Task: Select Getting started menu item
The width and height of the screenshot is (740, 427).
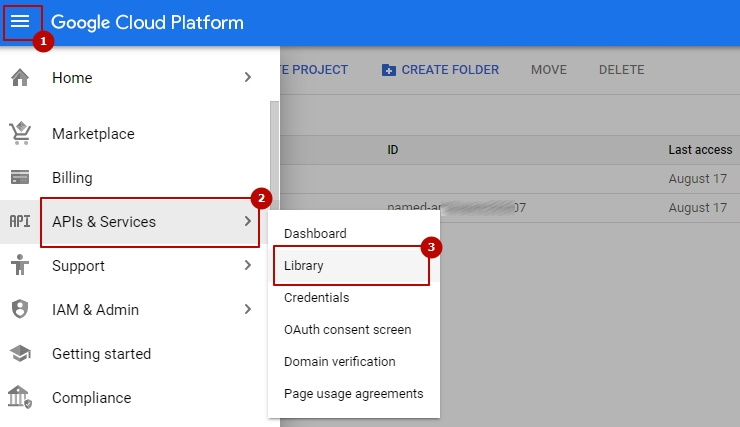Action: [101, 354]
